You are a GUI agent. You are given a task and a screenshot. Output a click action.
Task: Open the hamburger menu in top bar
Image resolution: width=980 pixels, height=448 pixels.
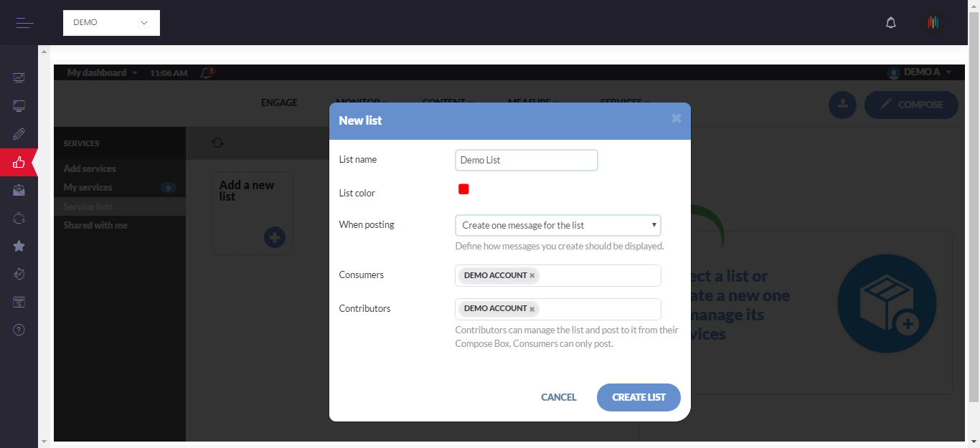(25, 23)
